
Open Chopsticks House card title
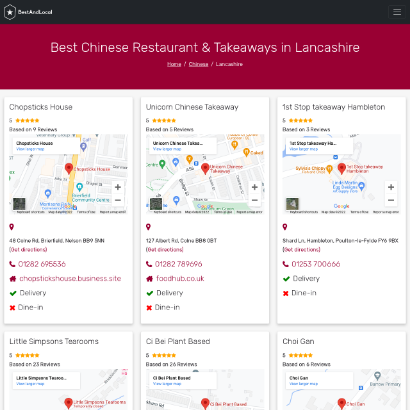click(41, 107)
